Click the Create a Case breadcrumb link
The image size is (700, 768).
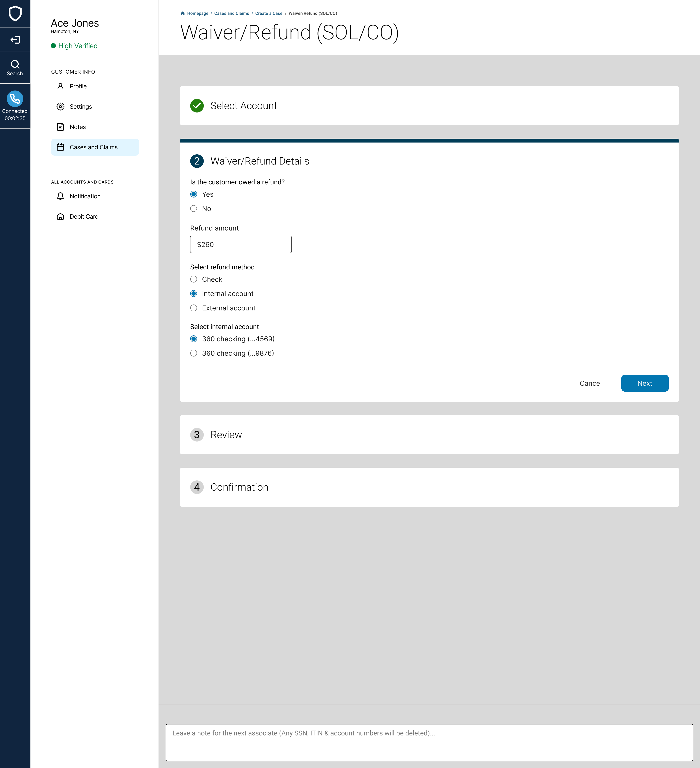(x=268, y=13)
